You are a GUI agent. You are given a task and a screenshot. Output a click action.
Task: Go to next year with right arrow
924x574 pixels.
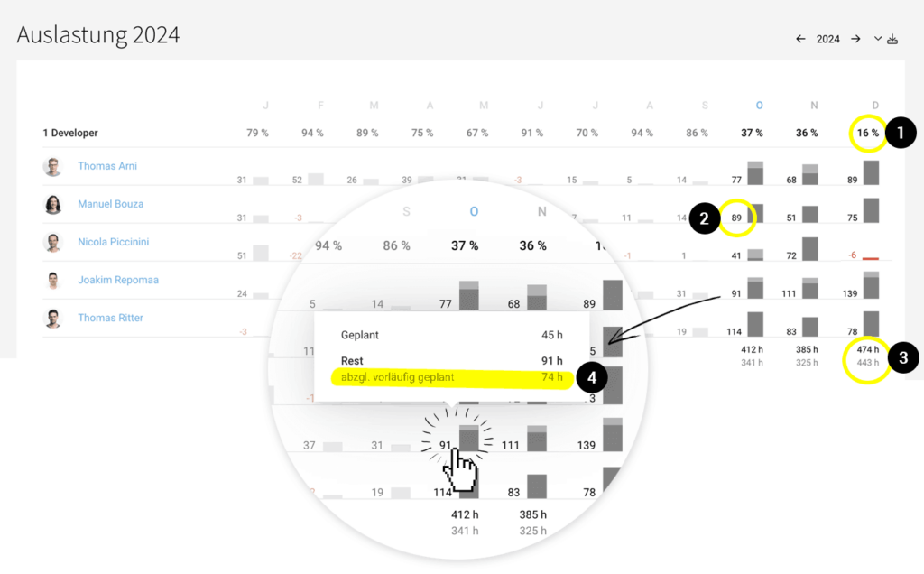pyautogui.click(x=855, y=39)
